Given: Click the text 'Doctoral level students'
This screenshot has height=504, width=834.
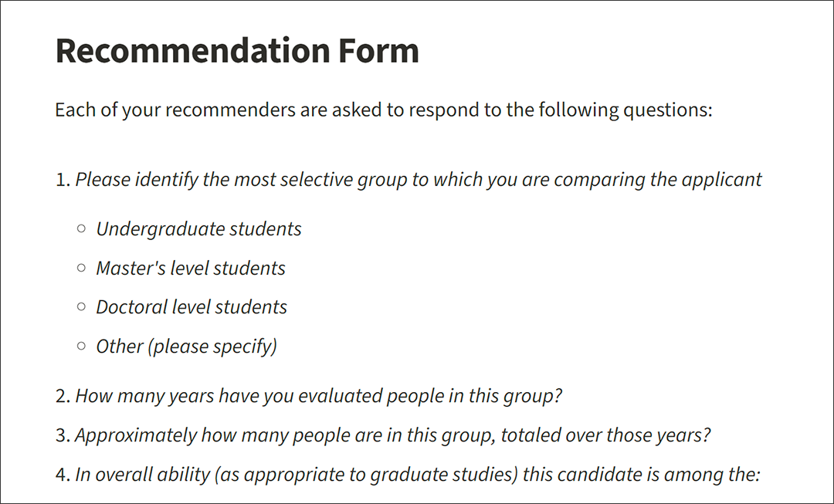Looking at the screenshot, I should point(192,306).
